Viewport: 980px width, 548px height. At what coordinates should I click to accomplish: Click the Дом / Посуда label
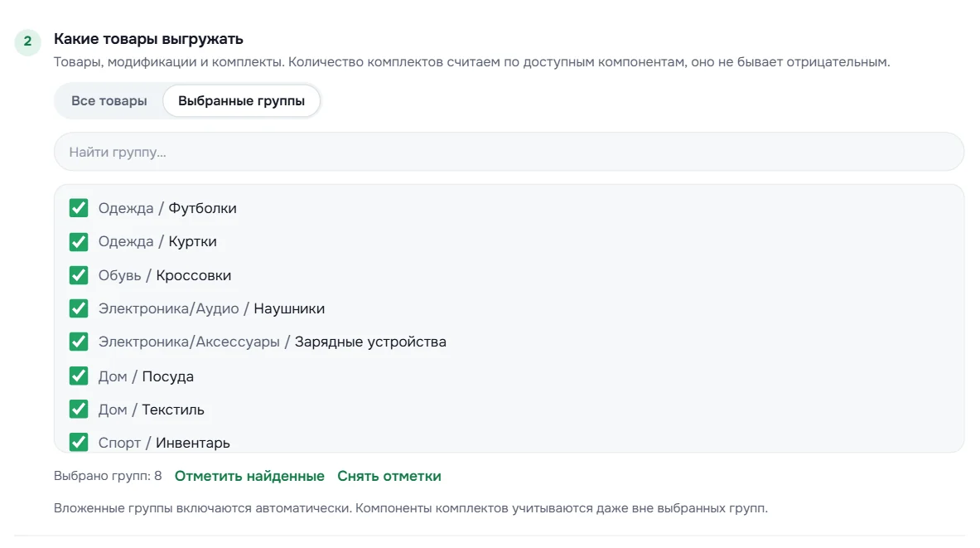point(147,376)
